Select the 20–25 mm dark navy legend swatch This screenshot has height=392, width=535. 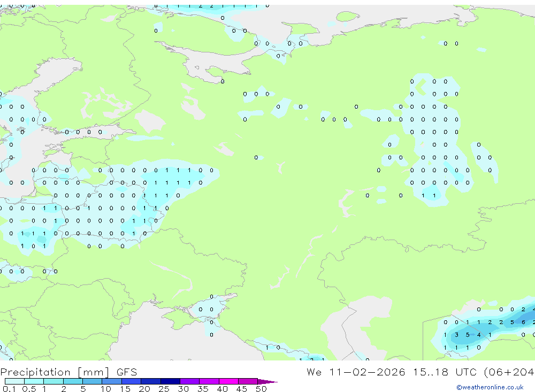coord(150,381)
